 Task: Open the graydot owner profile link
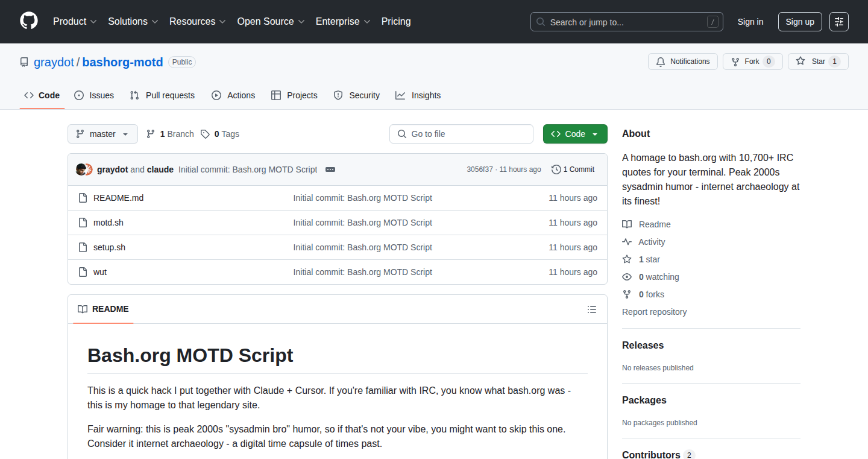click(54, 62)
